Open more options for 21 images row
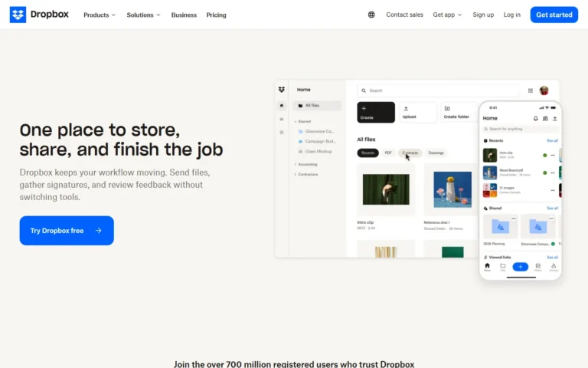The width and height of the screenshot is (588, 368). [x=552, y=190]
